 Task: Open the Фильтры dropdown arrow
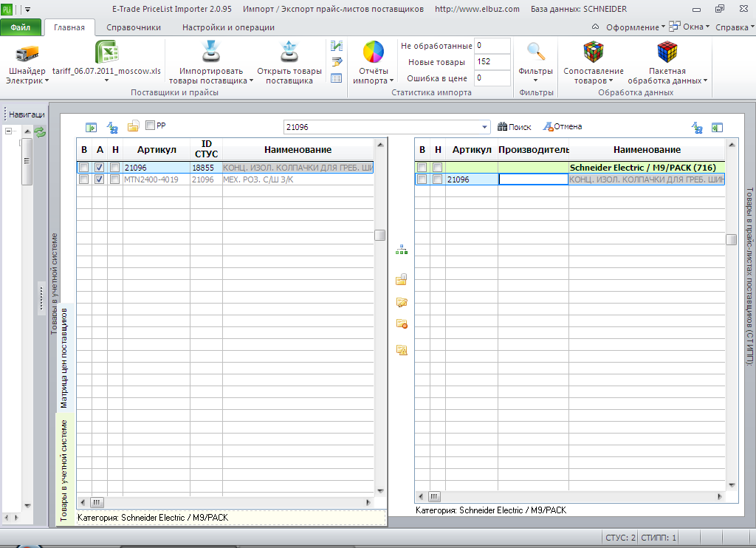pos(536,81)
